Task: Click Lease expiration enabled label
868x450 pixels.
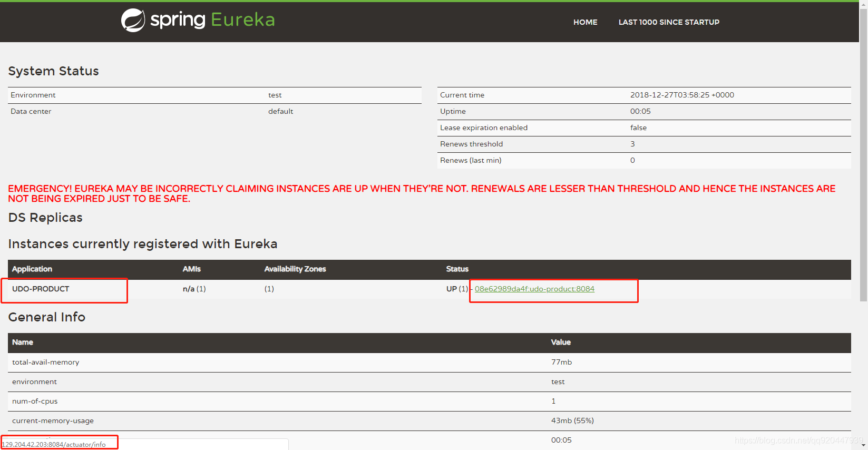Action: (x=483, y=128)
